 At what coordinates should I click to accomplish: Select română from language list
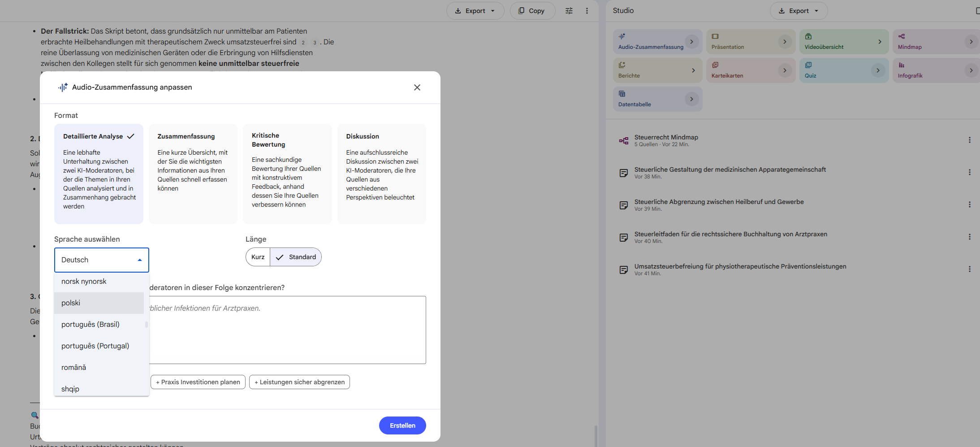coord(99,368)
